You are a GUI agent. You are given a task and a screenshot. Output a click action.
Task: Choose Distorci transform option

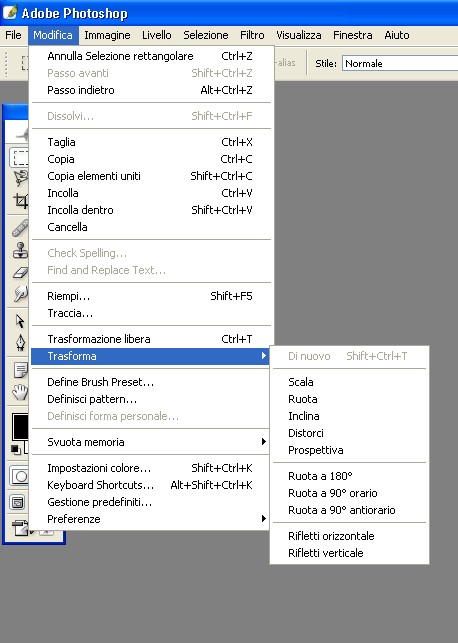coord(349,433)
